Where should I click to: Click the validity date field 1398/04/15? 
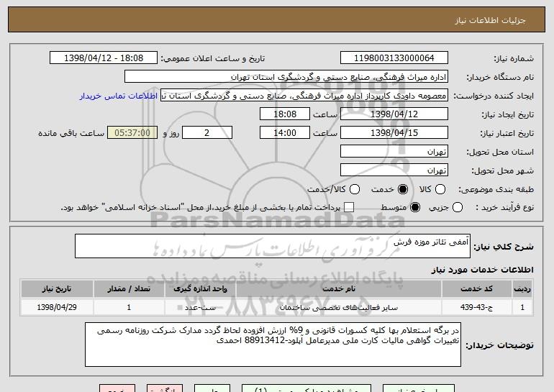[x=394, y=133]
